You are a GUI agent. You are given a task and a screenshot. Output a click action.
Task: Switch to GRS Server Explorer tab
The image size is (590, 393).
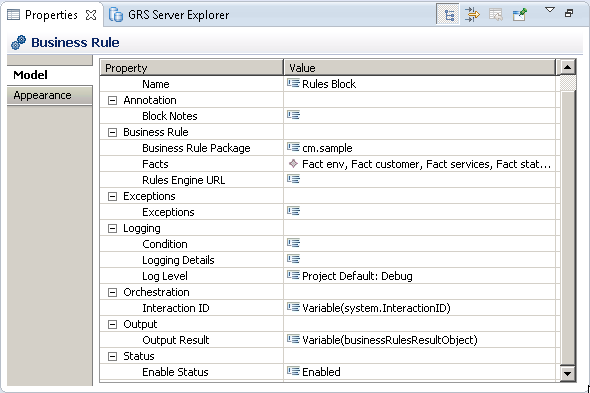click(169, 15)
